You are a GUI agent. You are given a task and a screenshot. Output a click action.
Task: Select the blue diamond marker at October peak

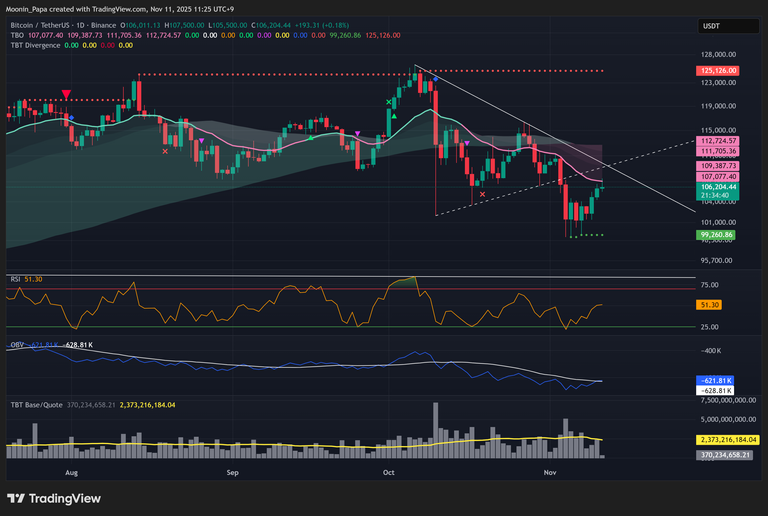[436, 78]
